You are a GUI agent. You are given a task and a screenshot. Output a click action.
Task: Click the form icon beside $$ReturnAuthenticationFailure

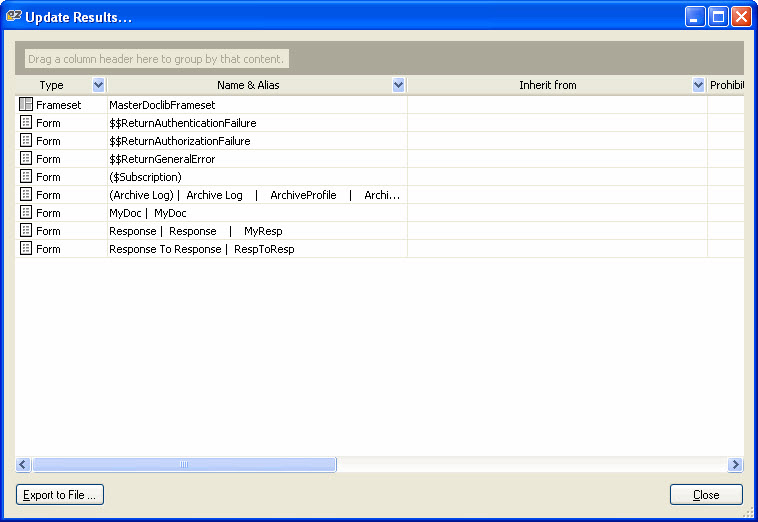[x=26, y=123]
